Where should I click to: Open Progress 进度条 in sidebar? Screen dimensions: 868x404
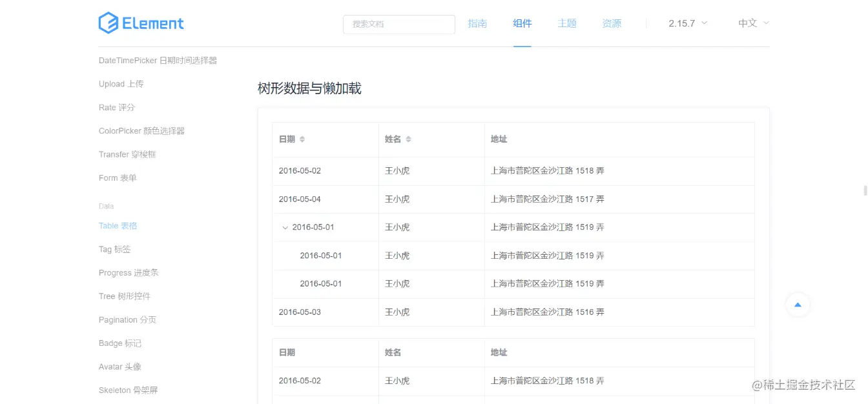(129, 273)
